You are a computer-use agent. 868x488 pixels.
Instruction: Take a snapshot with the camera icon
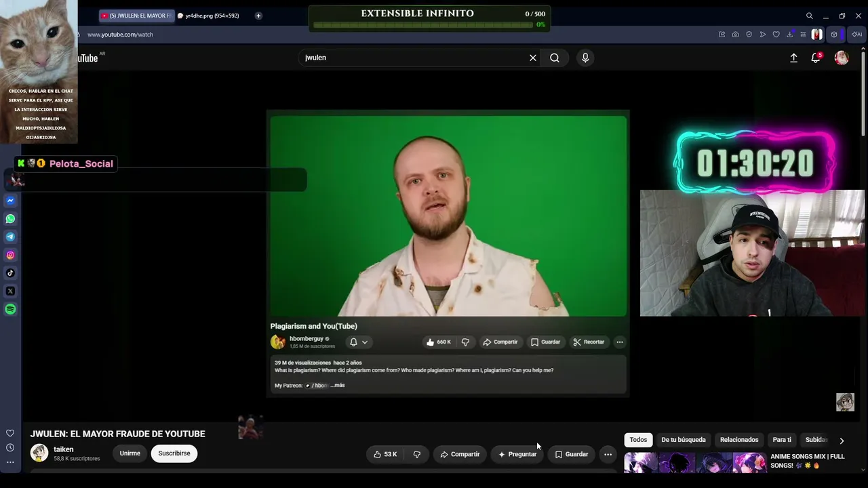736,35
